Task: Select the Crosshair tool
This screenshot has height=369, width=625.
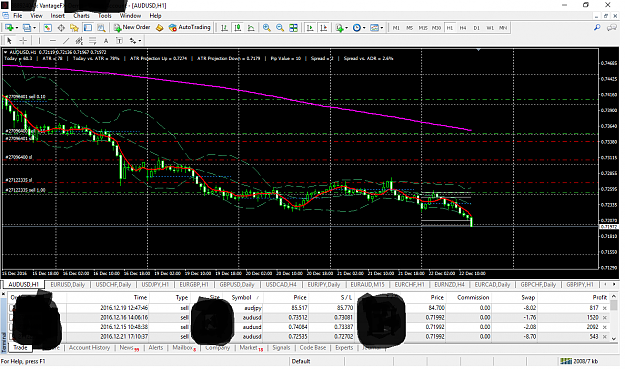Action: pyautogui.click(x=23, y=41)
